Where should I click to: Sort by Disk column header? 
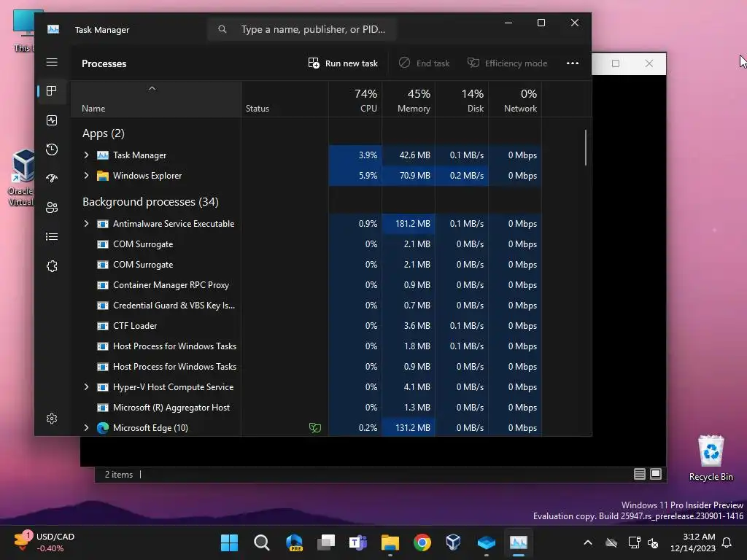462,100
